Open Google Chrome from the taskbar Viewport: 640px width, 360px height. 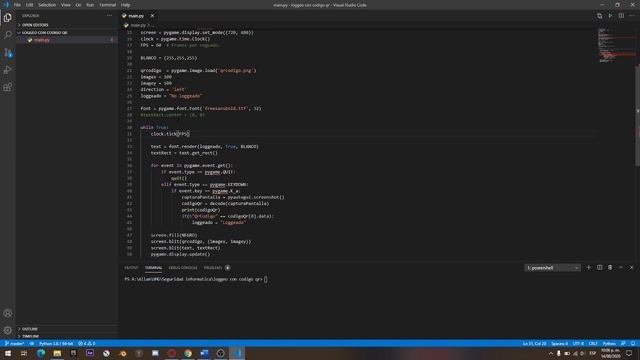tap(188, 353)
